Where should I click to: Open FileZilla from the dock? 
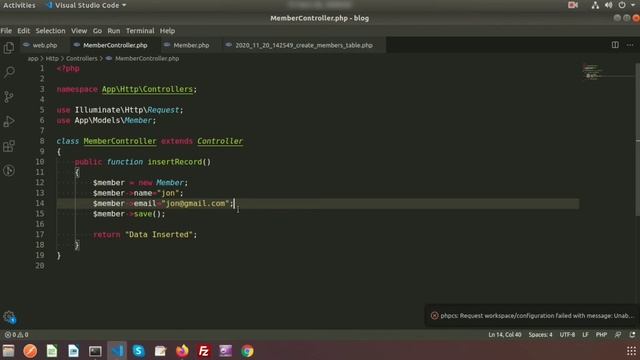point(204,351)
